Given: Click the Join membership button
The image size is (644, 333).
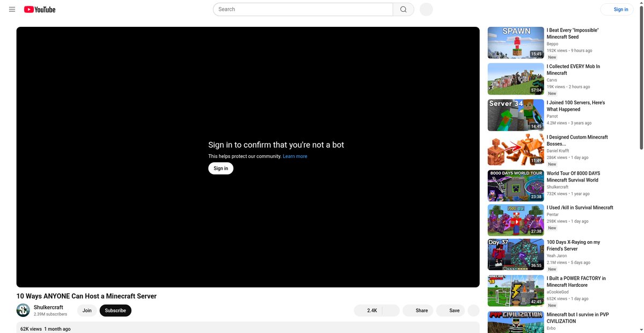Looking at the screenshot, I should click(87, 310).
